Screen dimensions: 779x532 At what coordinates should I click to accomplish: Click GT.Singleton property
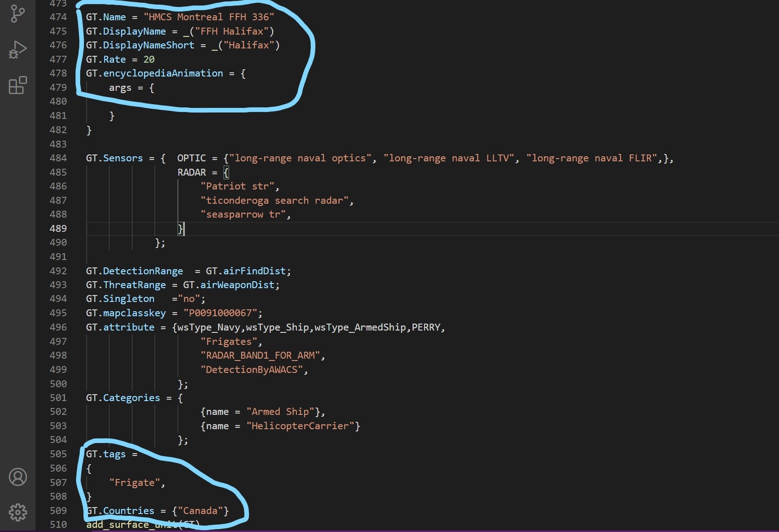tap(120, 299)
